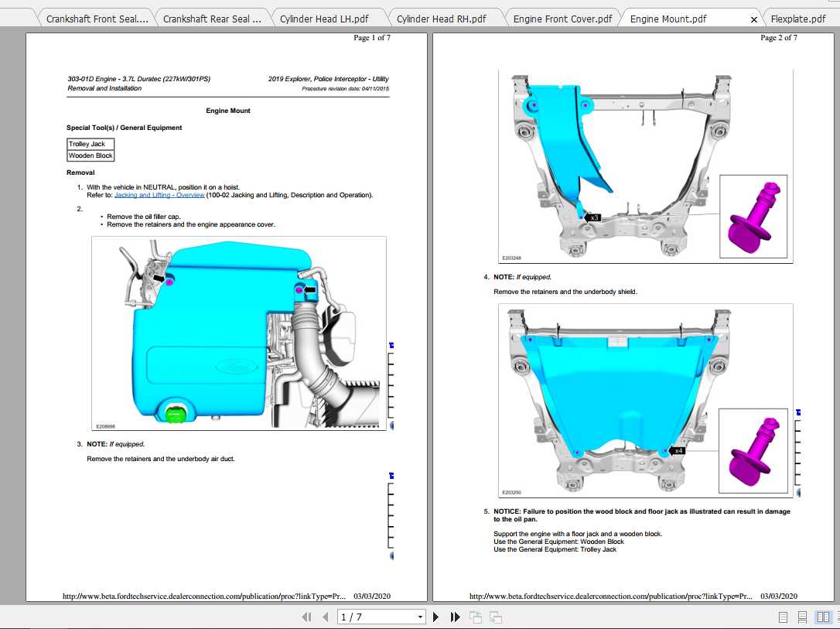Open the Engine Front Cover.pdf tab
This screenshot has height=629, width=840.
pyautogui.click(x=562, y=19)
